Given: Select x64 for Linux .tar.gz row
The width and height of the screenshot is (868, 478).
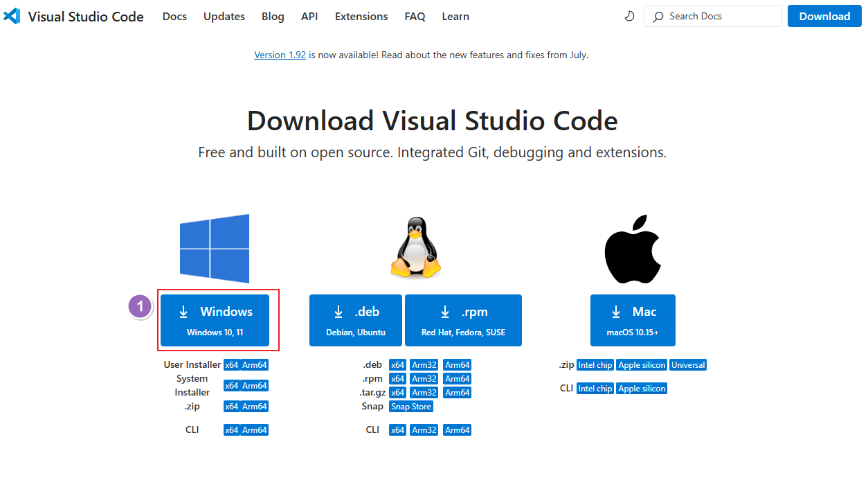Looking at the screenshot, I should [x=397, y=393].
